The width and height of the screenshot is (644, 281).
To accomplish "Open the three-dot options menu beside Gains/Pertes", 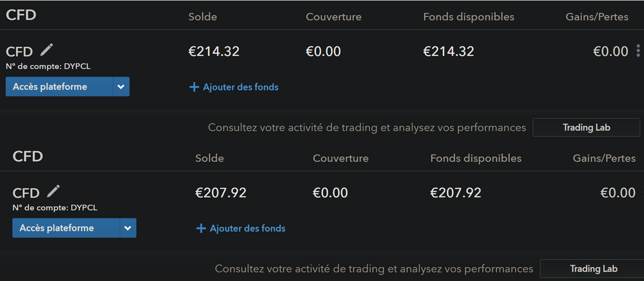I will 638,51.
